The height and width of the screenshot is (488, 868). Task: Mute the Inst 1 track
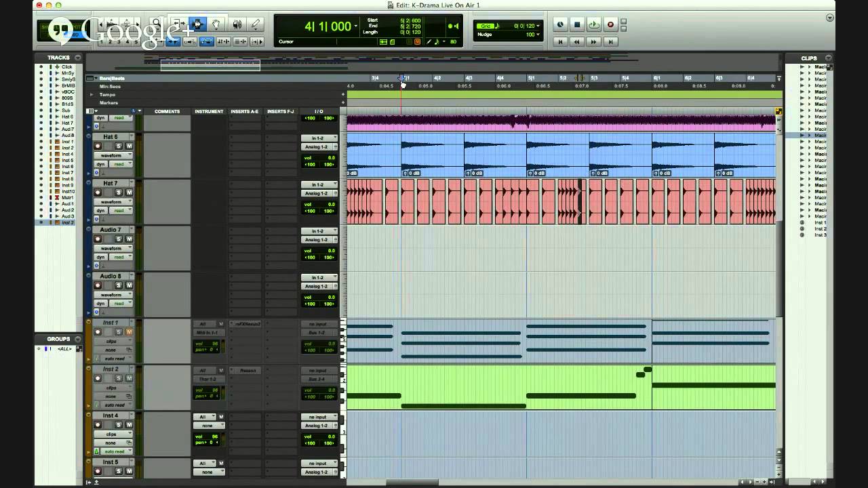click(129, 332)
